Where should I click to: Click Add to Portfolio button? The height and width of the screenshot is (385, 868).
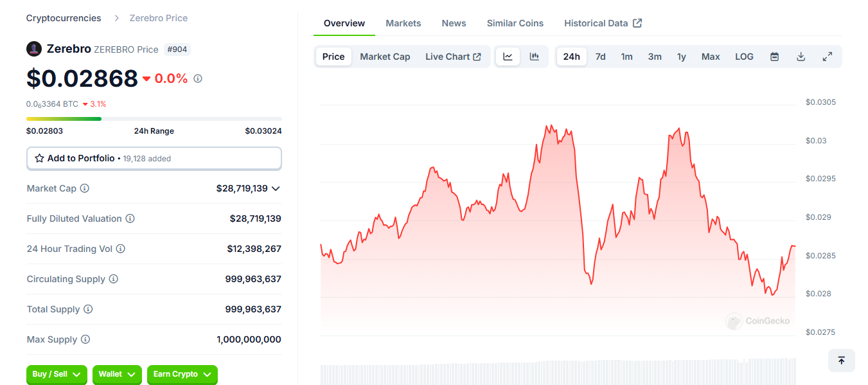(x=154, y=158)
